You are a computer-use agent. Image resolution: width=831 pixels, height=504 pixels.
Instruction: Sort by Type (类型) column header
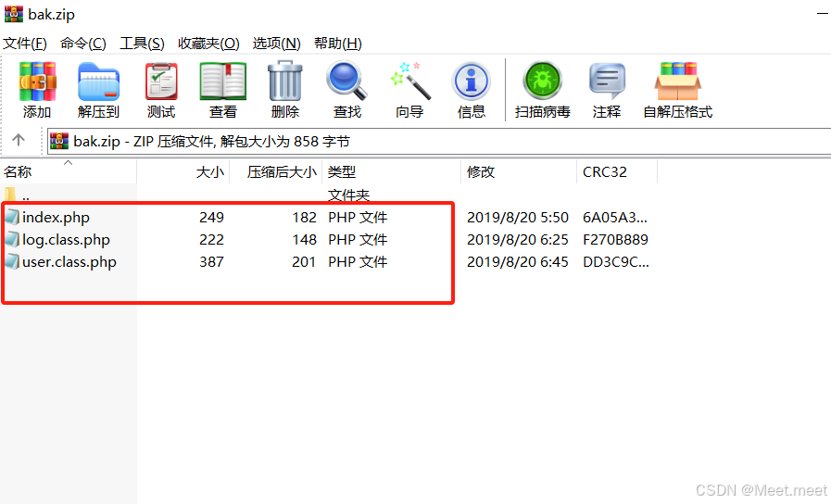[392, 171]
